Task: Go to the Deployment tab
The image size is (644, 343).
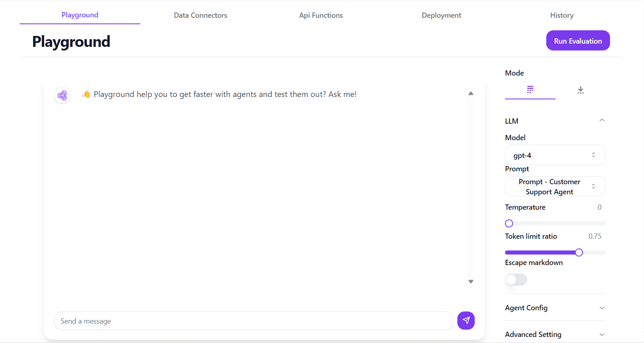Action: click(441, 15)
